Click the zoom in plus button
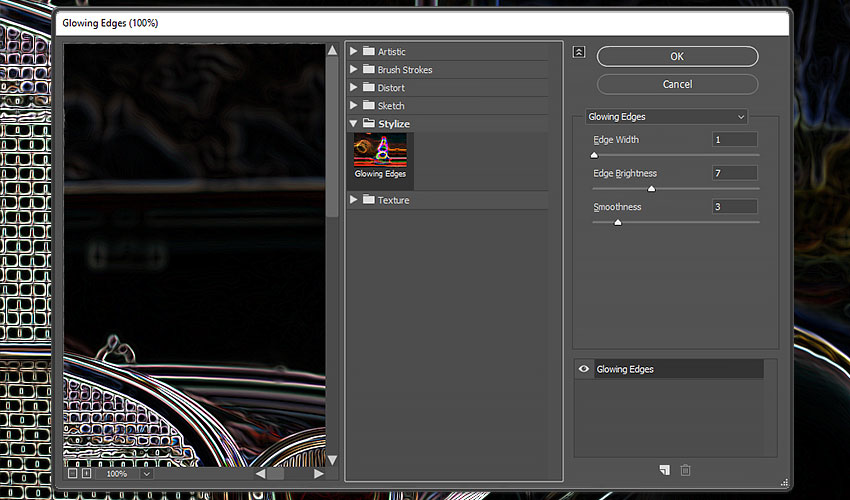Image resolution: width=850 pixels, height=500 pixels. [x=86, y=473]
